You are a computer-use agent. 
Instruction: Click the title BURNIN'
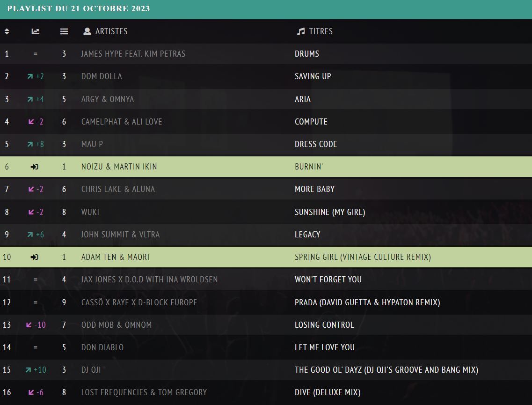(x=309, y=167)
